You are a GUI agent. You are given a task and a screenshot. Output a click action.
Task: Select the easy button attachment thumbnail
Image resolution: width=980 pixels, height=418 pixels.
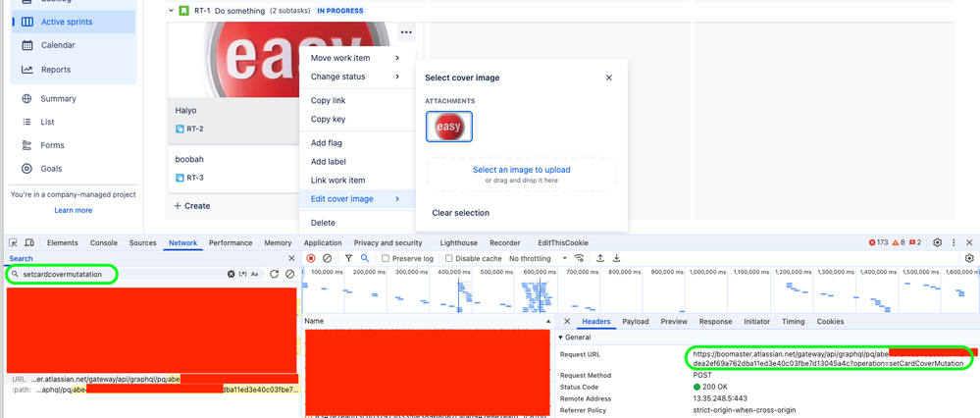click(x=448, y=127)
